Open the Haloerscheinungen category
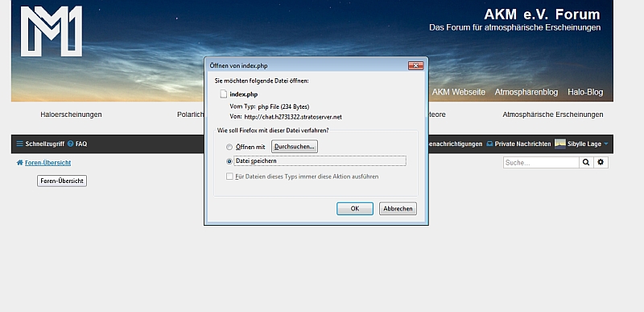Viewport: 644px width, 312px height. [71, 114]
